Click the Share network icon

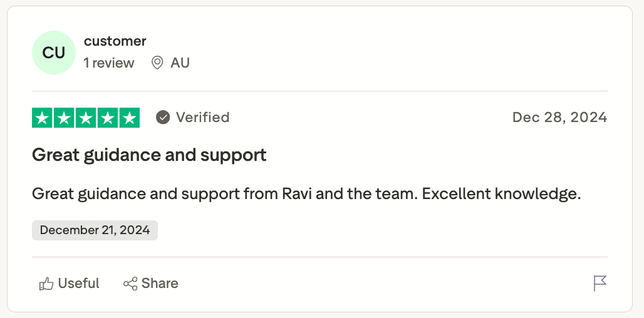(130, 284)
